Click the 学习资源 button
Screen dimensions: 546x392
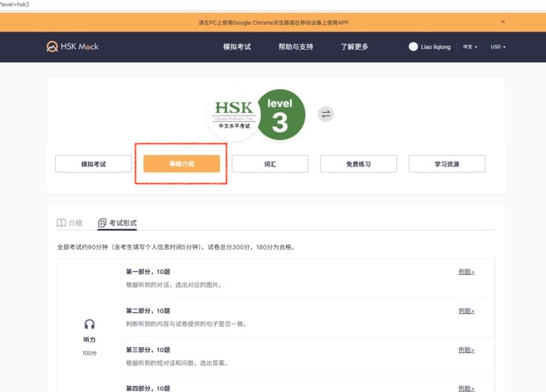pyautogui.click(x=447, y=164)
